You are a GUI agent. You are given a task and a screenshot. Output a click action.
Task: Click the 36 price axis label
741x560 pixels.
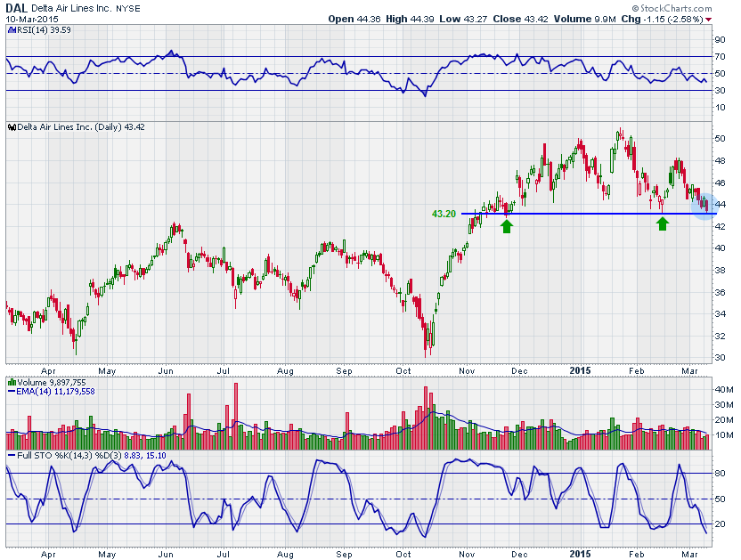coord(720,292)
